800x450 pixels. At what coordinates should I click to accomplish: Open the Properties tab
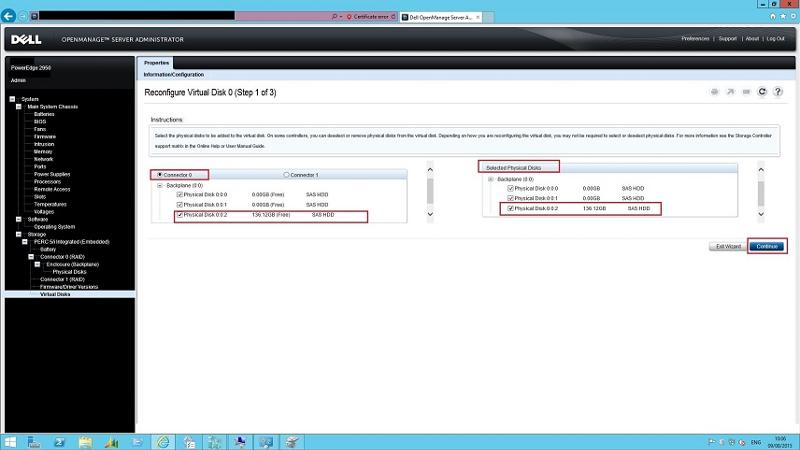[x=157, y=63]
